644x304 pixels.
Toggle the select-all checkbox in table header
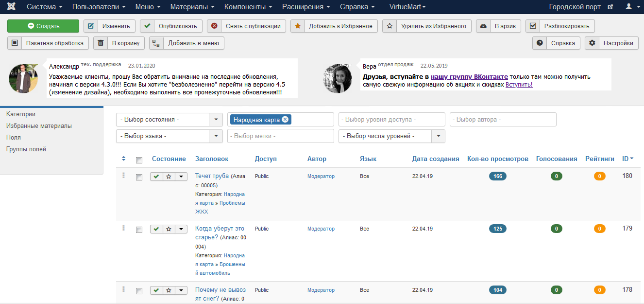tap(139, 160)
